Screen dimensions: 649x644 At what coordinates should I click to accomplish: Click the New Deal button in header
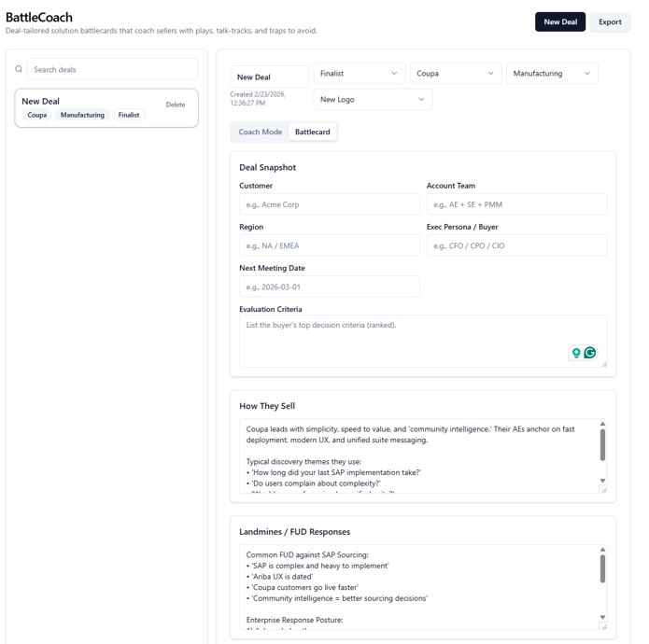pos(559,21)
